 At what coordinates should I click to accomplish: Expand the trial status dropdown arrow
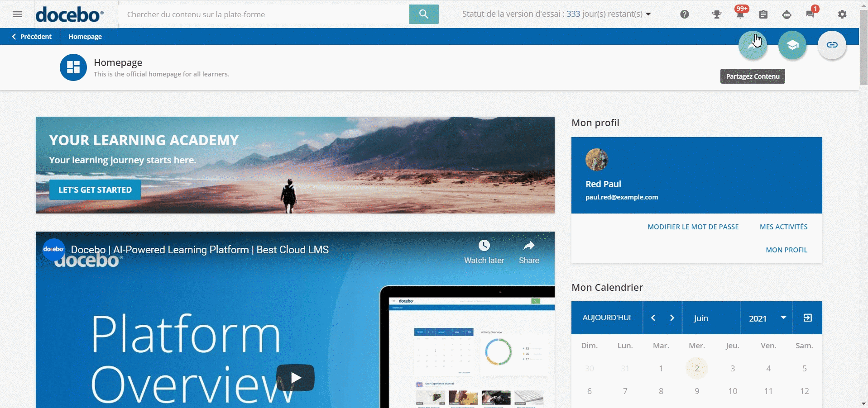[648, 14]
